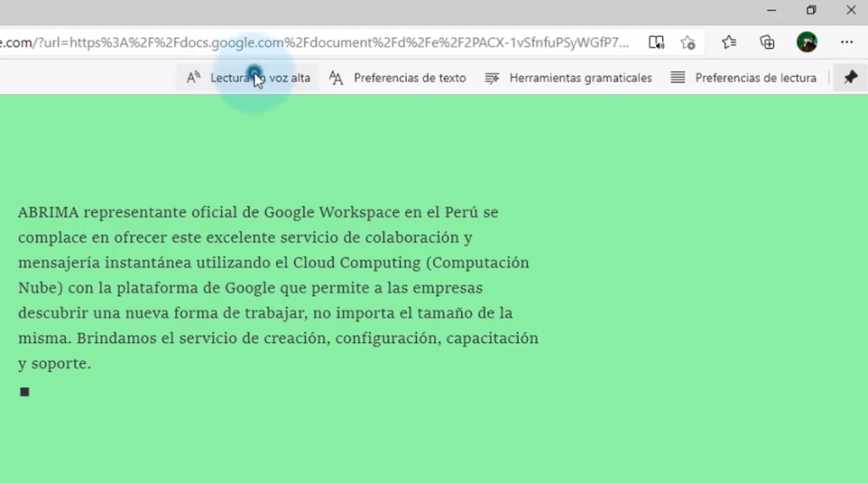Open the user profile avatar
Screen dimensions: 868x483
click(807, 42)
